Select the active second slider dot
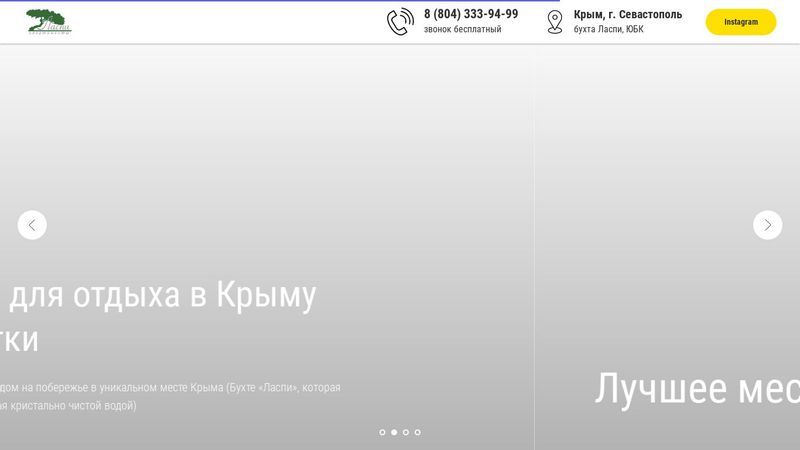This screenshot has width=800, height=450. pos(394,432)
